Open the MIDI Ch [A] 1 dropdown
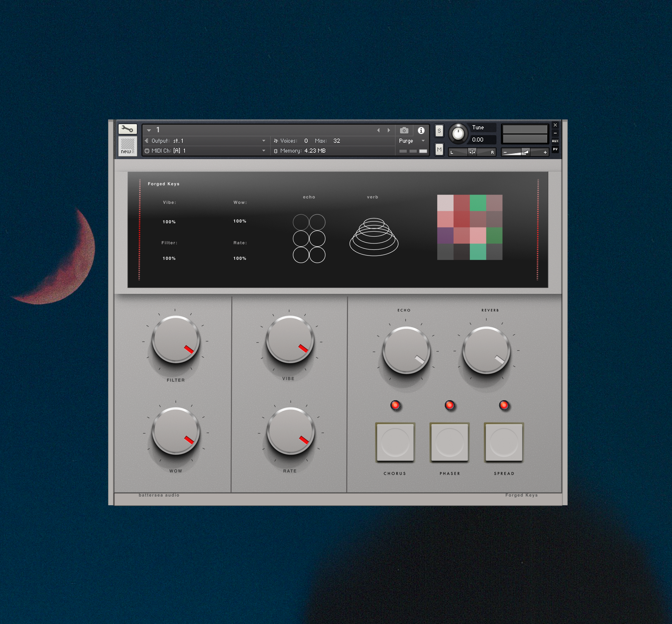 coord(264,150)
